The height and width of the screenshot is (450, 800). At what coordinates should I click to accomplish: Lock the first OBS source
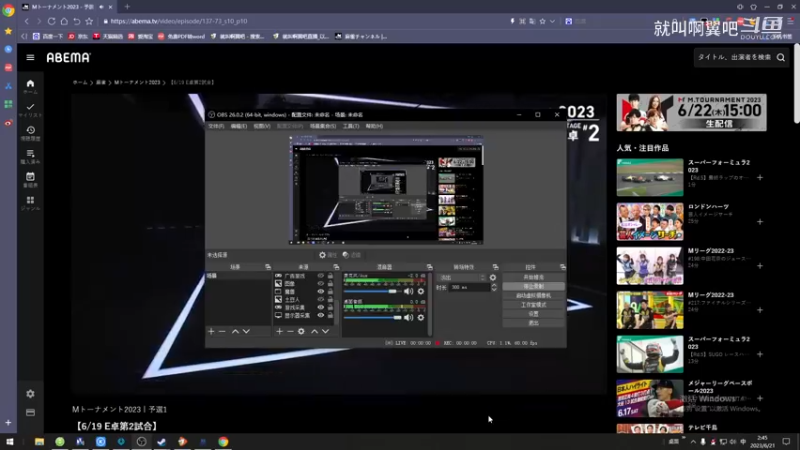click(330, 276)
